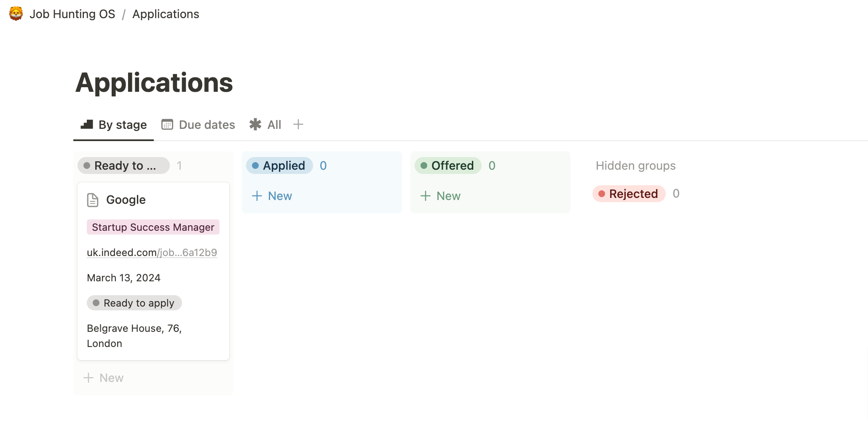Click the Ready to column header tag
The height and width of the screenshot is (443, 868).
pyautogui.click(x=123, y=165)
